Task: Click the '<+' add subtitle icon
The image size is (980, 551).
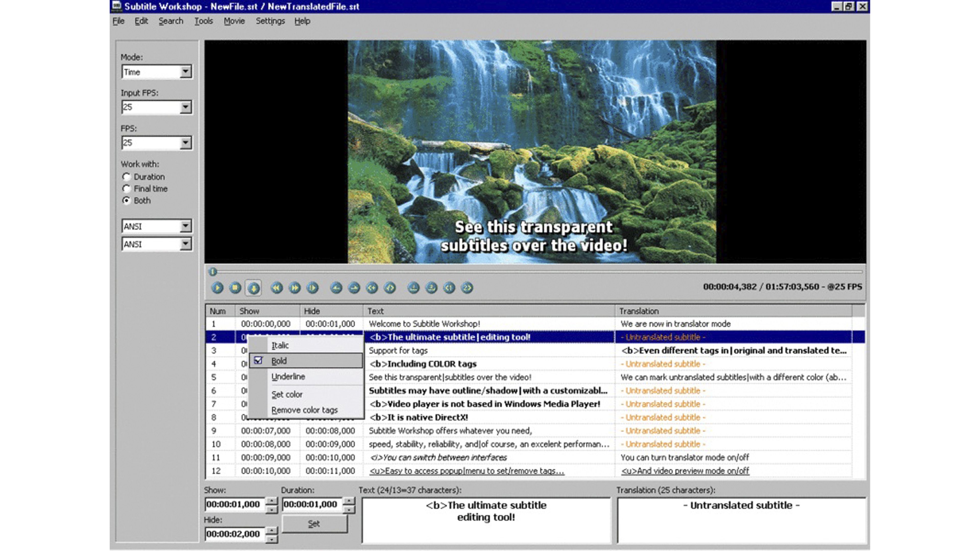Action: click(372, 288)
